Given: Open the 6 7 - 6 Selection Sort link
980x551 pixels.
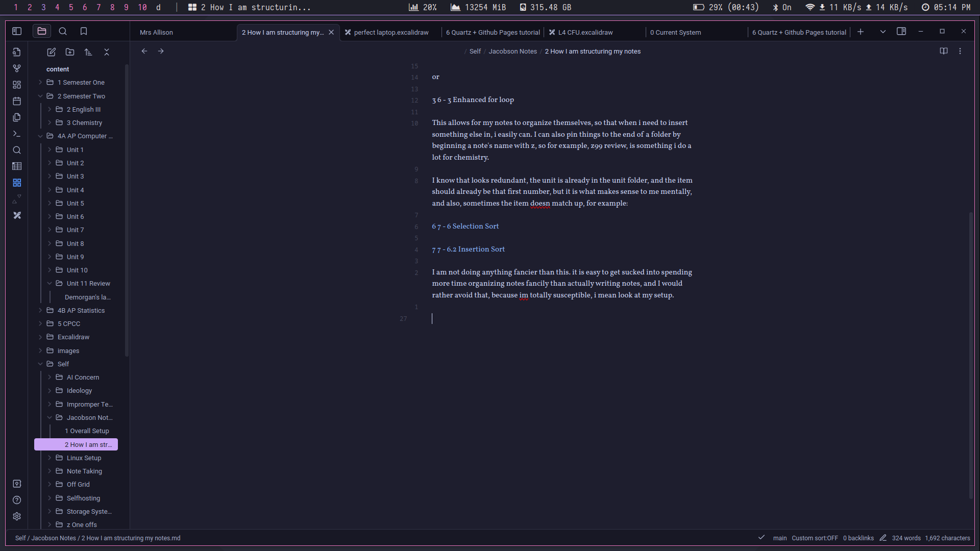Looking at the screenshot, I should 465,226.
